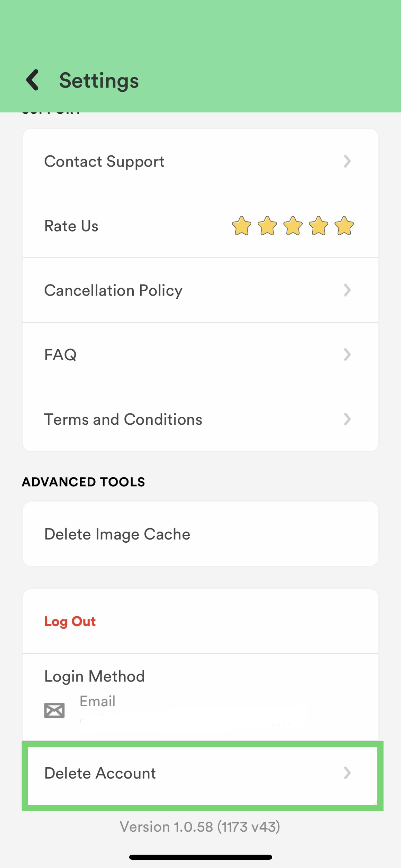Select Delete Account
This screenshot has height=868, width=401.
click(203, 776)
